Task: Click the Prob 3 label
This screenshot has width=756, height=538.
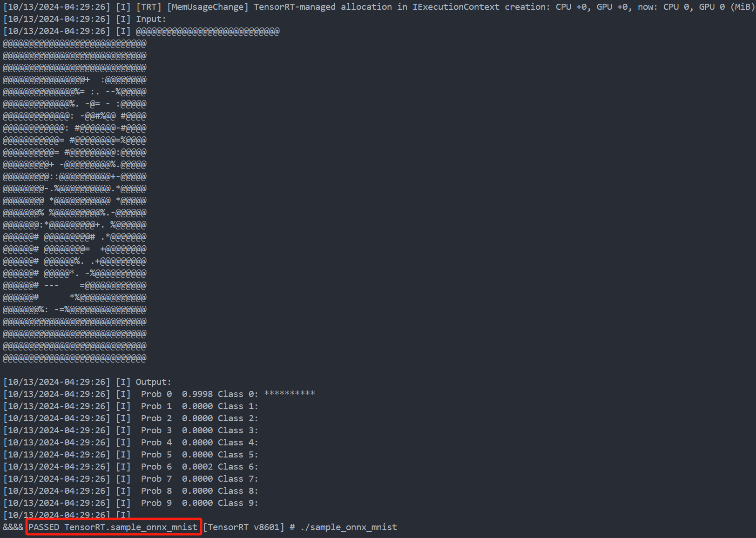Action: coord(156,430)
